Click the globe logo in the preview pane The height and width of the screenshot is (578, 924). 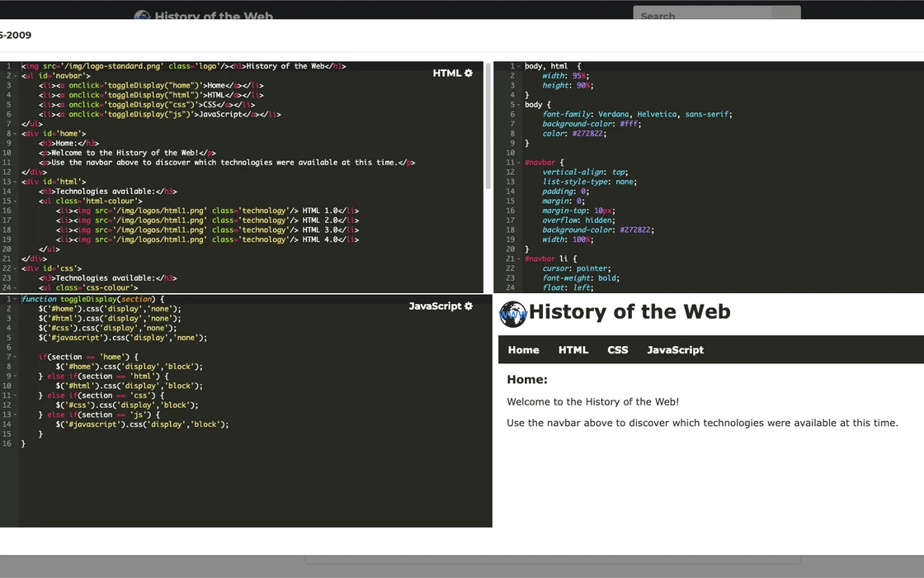[512, 314]
